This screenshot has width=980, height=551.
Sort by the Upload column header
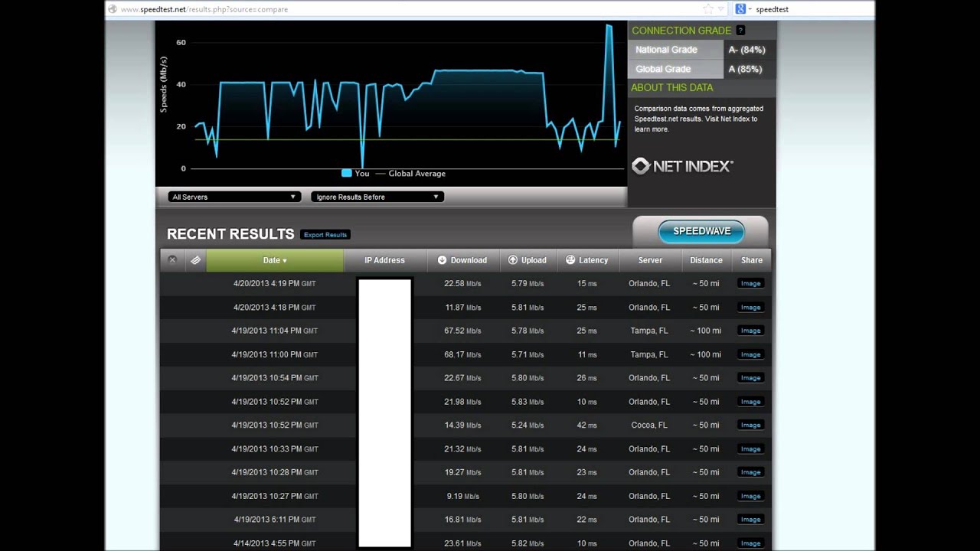click(x=528, y=260)
